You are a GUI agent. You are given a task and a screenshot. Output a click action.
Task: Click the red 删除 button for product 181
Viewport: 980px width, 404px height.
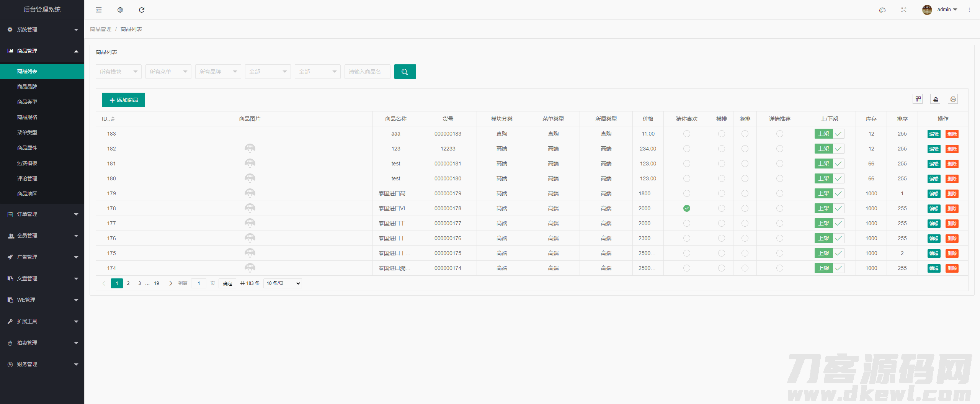952,164
